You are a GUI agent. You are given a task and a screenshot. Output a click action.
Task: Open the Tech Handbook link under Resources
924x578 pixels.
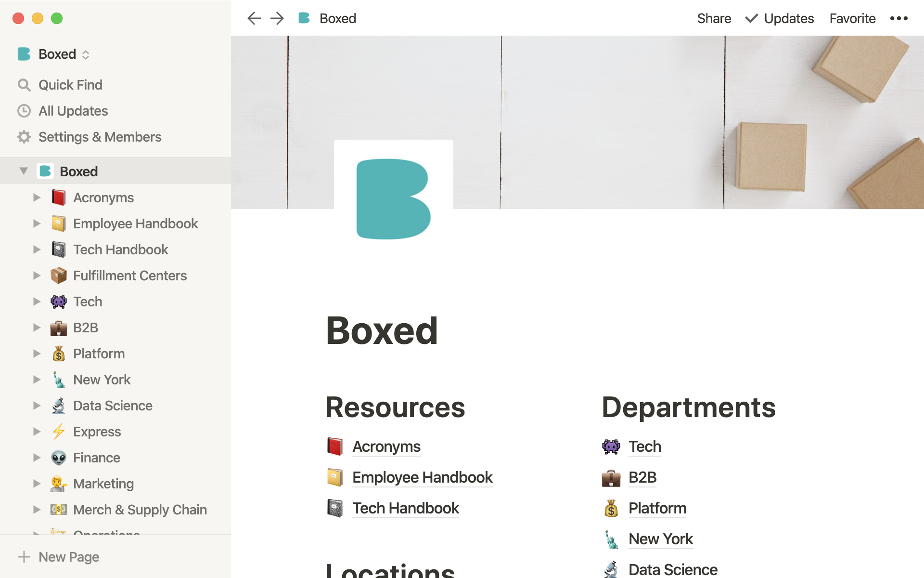click(x=405, y=508)
